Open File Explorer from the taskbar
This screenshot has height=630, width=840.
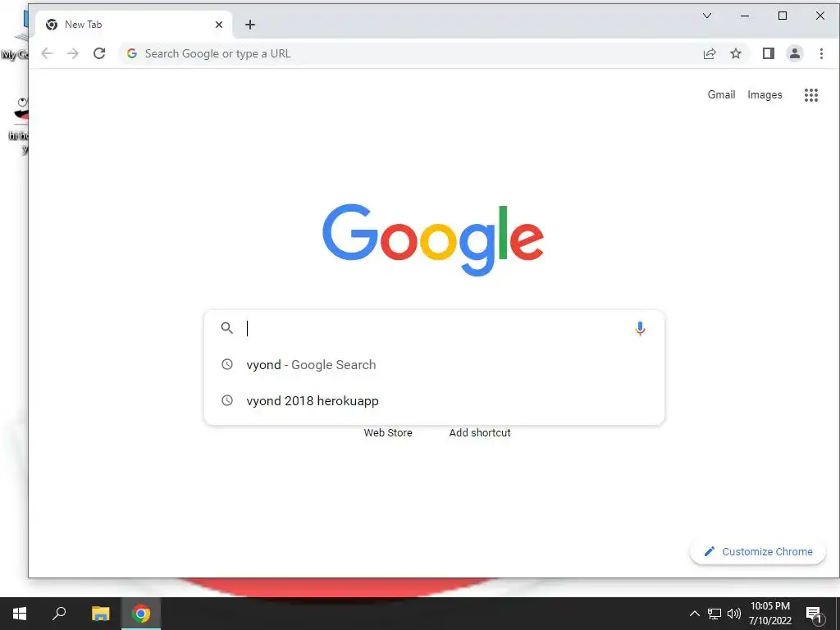[x=100, y=614]
